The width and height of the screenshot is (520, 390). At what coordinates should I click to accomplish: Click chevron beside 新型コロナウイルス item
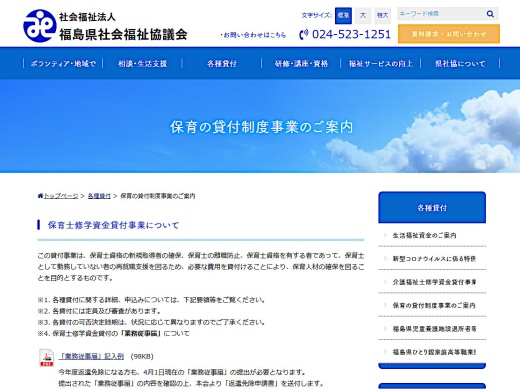pyautogui.click(x=385, y=258)
